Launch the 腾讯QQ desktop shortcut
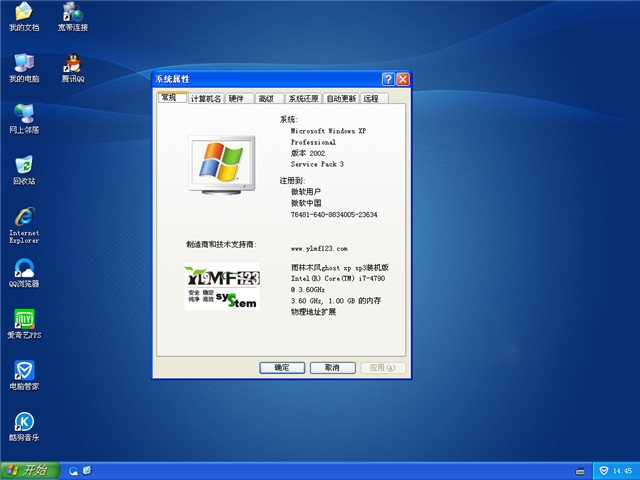The width and height of the screenshot is (640, 480). click(73, 68)
